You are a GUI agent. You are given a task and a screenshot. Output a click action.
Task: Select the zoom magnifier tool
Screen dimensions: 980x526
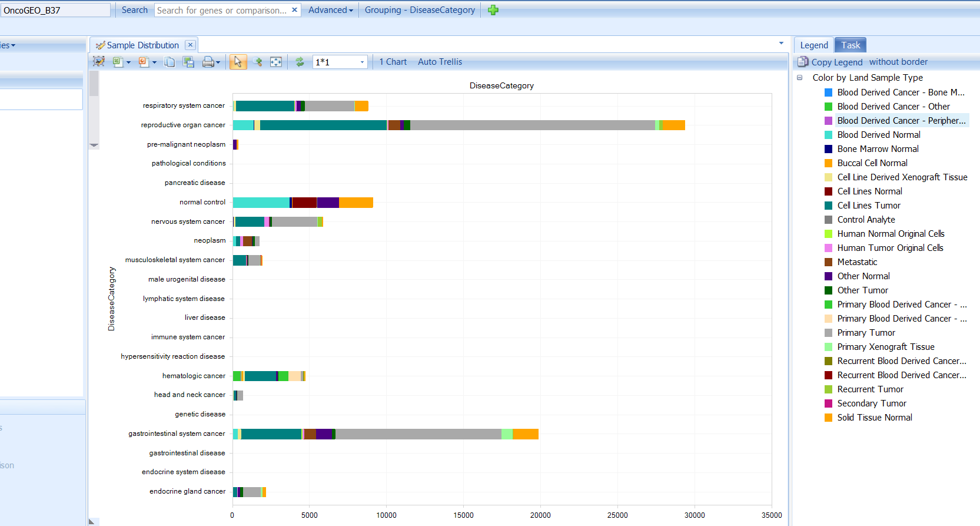pyautogui.click(x=257, y=62)
